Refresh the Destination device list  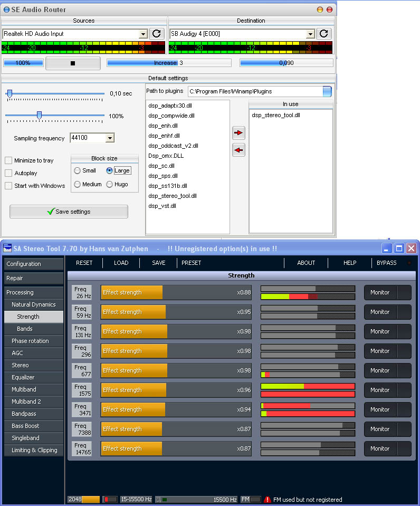(324, 34)
